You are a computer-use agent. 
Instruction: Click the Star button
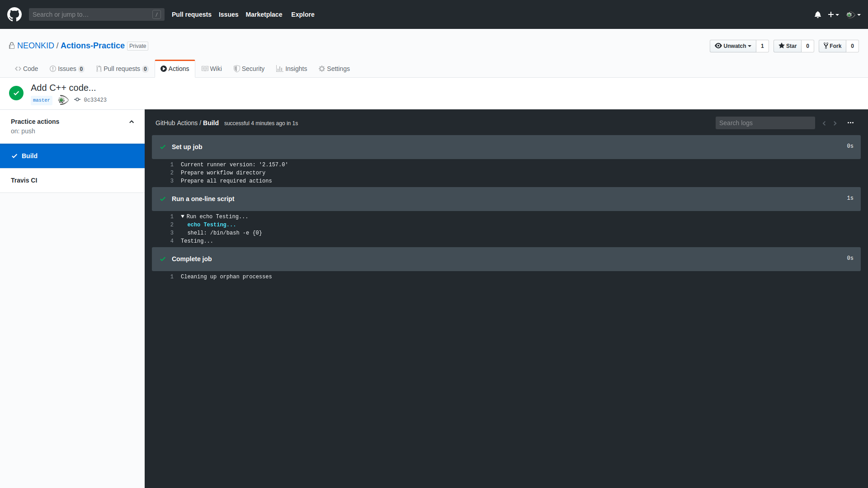coord(787,46)
